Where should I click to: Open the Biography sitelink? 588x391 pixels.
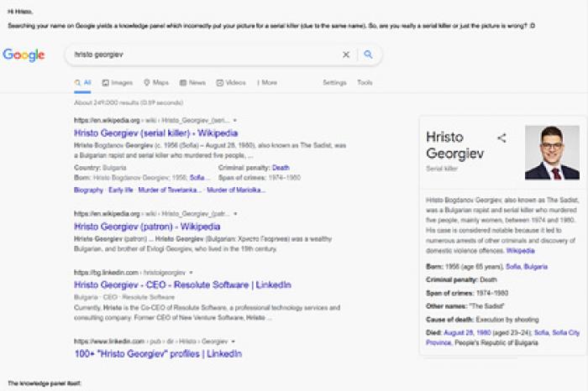(x=88, y=190)
